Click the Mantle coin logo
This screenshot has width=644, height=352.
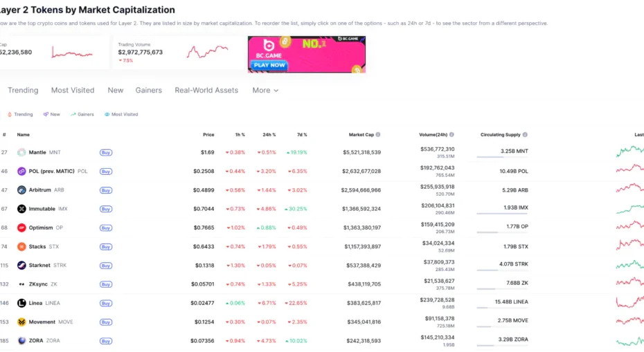[21, 152]
